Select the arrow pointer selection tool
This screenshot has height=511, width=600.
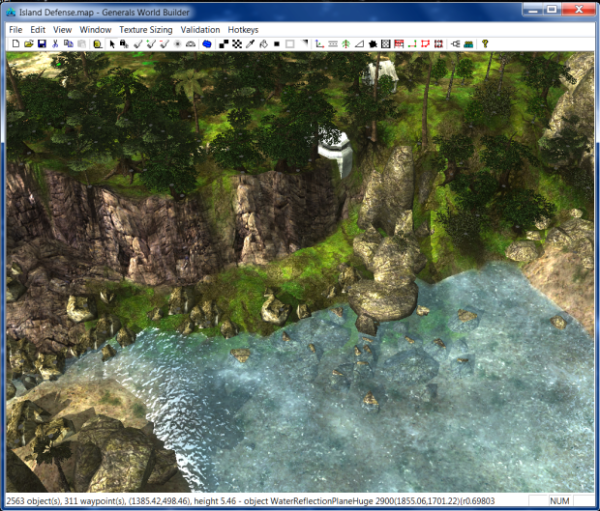[112, 44]
